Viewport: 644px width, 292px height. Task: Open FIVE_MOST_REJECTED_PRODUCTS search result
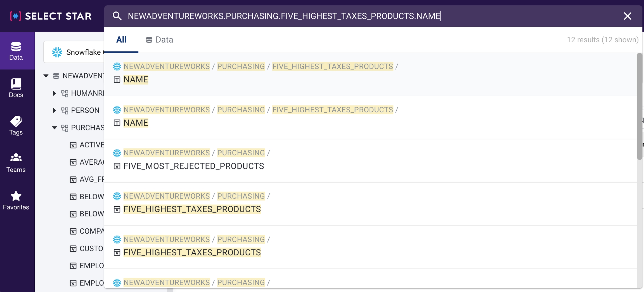193,166
